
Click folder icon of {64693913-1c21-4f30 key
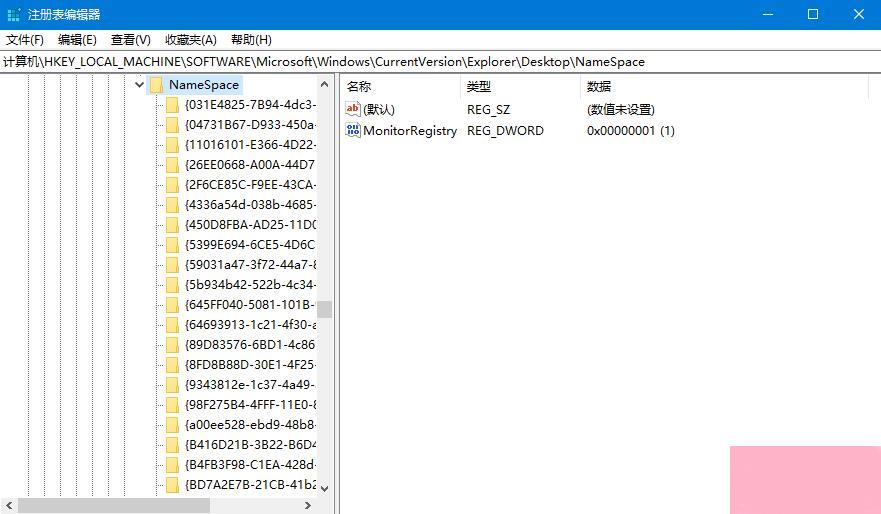point(172,325)
